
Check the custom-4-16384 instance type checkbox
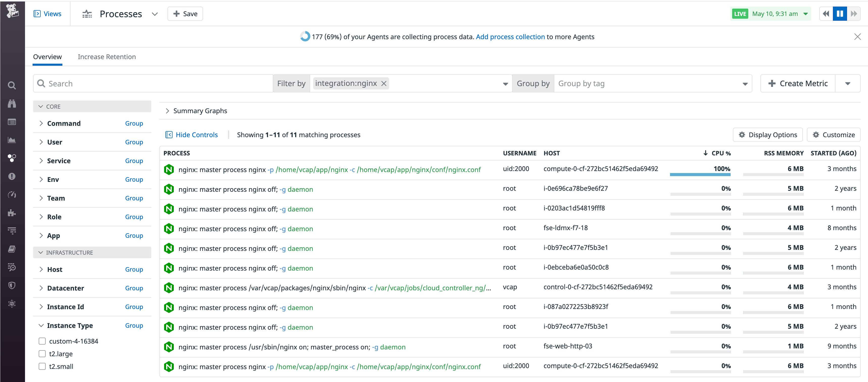tap(42, 341)
